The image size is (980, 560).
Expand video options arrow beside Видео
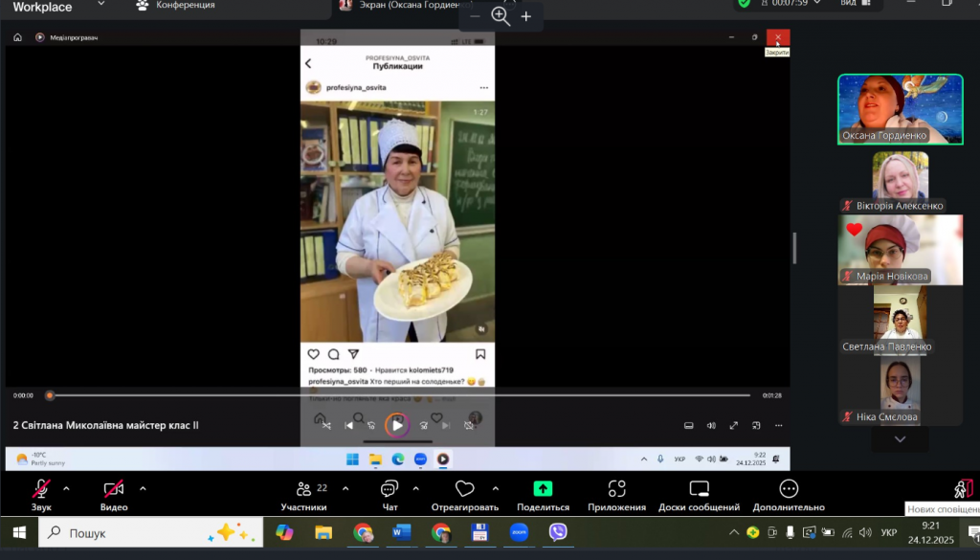tap(143, 488)
